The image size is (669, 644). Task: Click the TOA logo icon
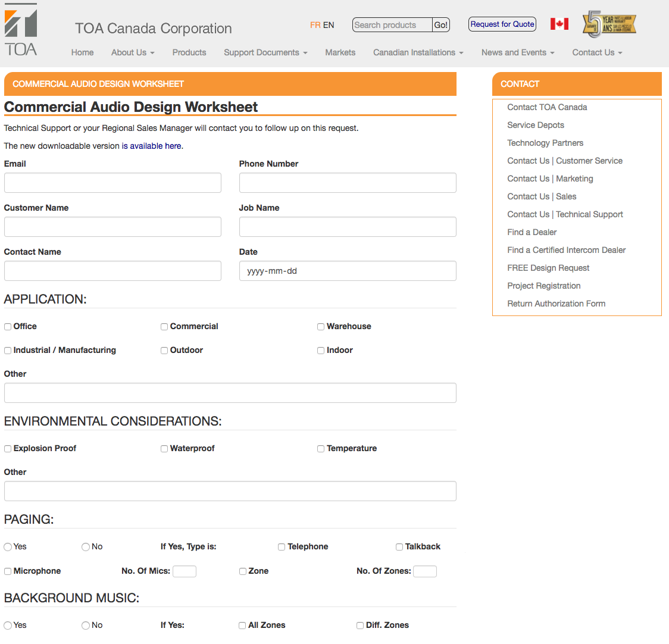[20, 30]
